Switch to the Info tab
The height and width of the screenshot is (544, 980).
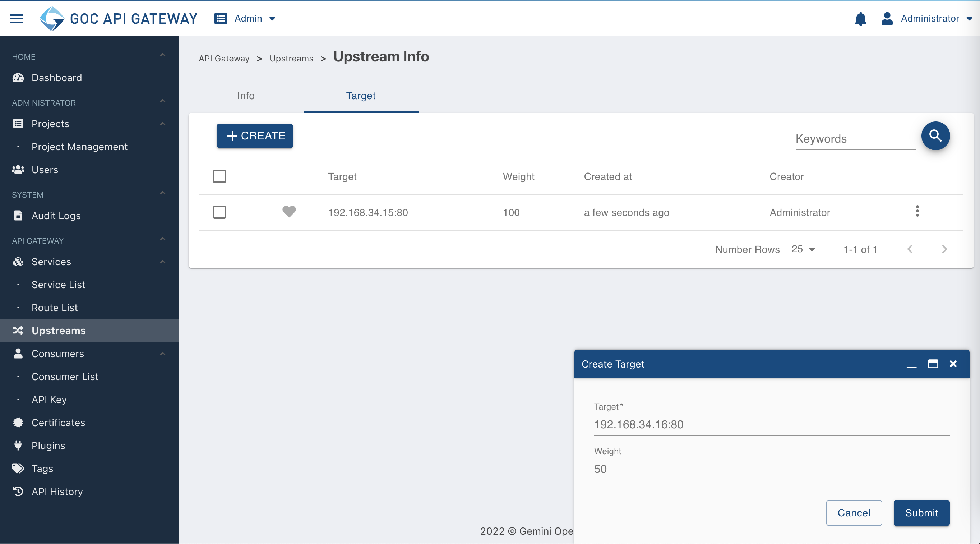point(246,96)
